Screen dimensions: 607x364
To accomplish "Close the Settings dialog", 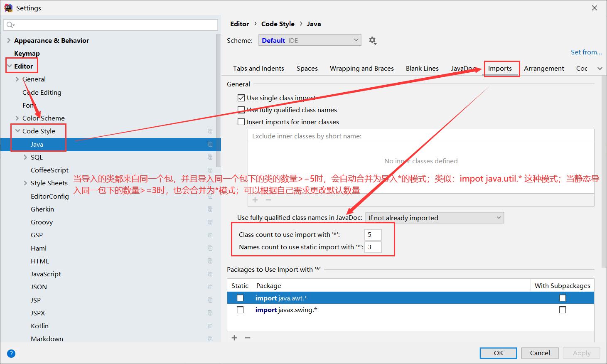I will point(595,8).
